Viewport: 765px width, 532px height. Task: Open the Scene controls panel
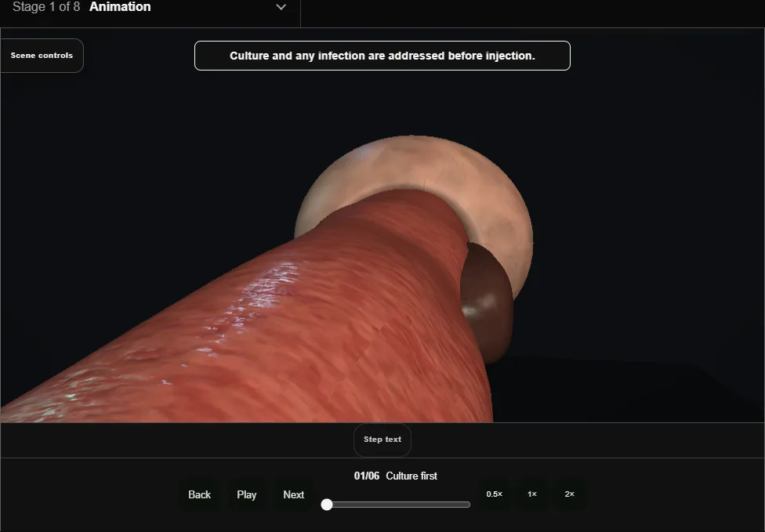[x=42, y=56]
